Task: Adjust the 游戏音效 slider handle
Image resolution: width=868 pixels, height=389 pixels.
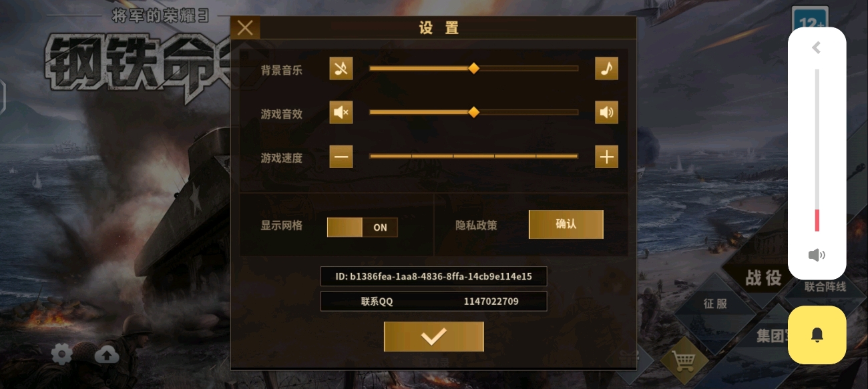Action: 473,112
